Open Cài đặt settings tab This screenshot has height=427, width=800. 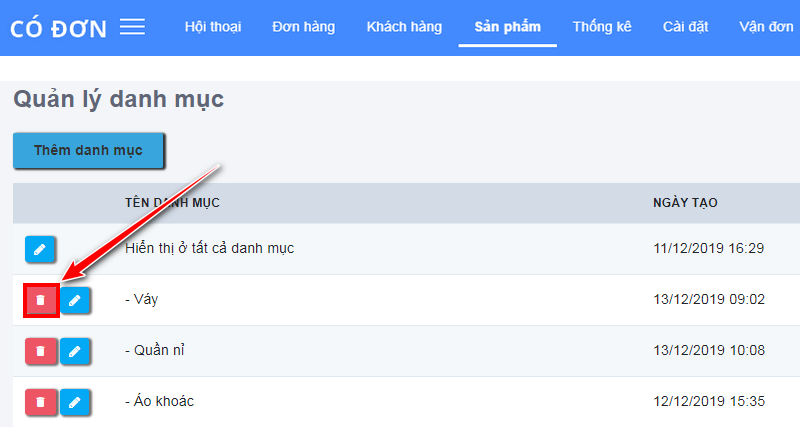point(685,27)
